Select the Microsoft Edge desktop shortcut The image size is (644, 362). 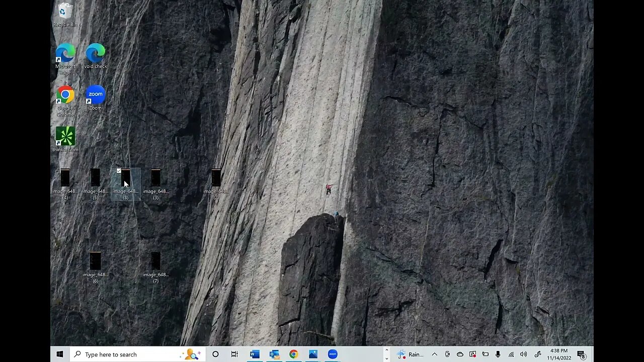point(65,59)
